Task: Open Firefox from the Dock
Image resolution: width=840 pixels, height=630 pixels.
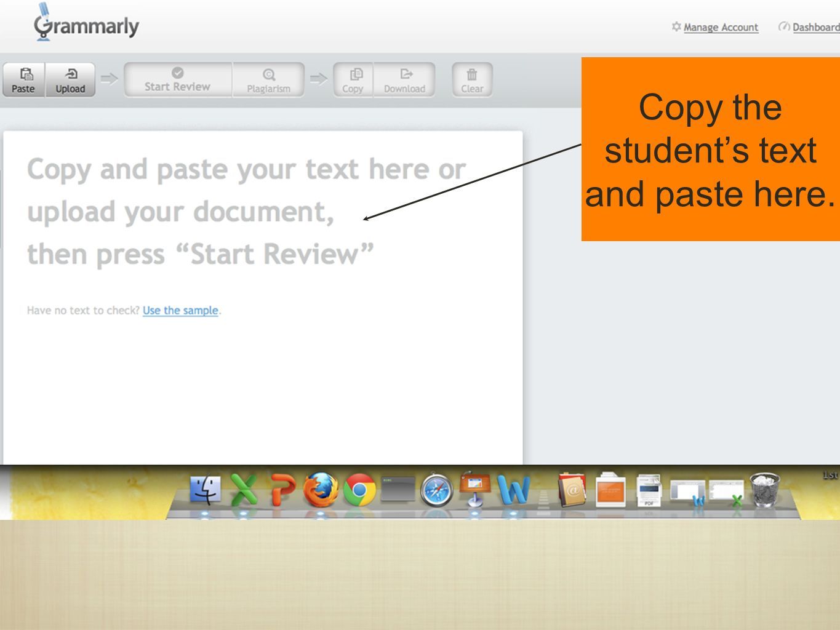Action: (321, 490)
